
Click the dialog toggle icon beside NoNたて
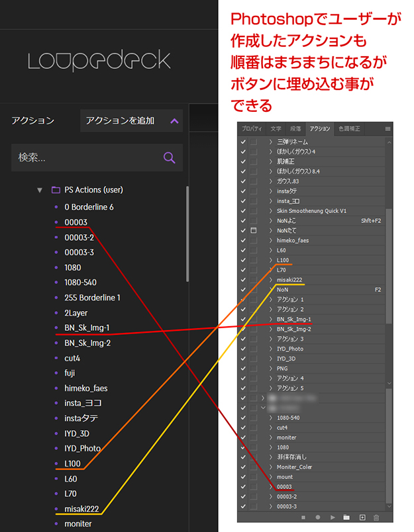click(253, 230)
